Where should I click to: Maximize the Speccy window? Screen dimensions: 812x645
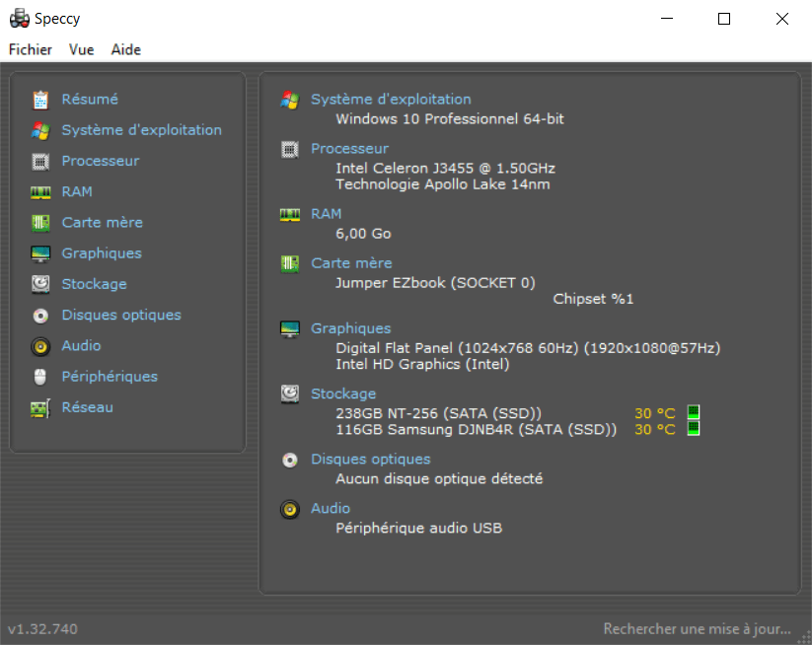(724, 19)
